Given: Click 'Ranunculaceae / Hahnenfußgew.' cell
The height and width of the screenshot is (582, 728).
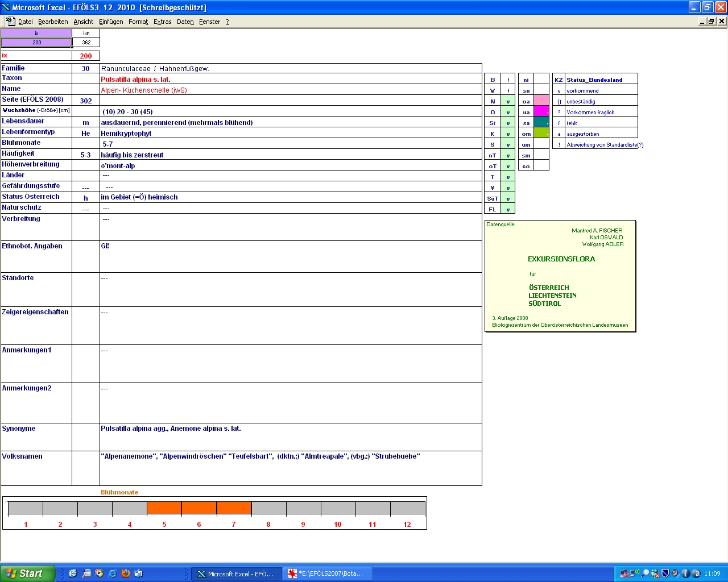Looking at the screenshot, I should tap(291, 68).
